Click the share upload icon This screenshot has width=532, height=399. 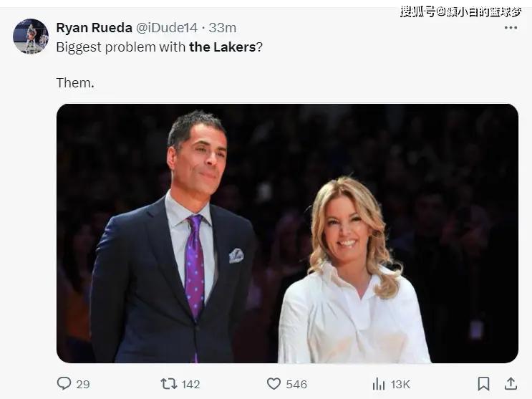pos(511,384)
